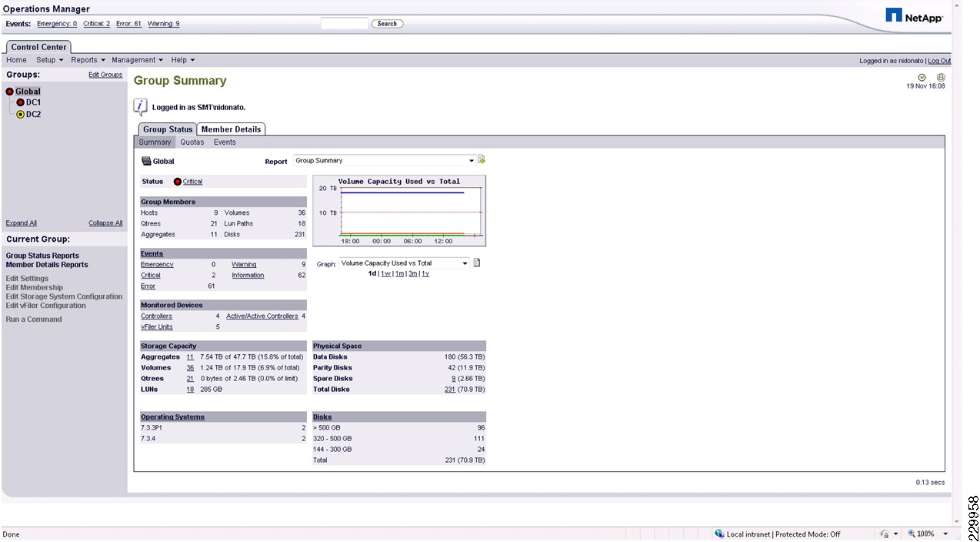Click the clock refresh icon near the date
This screenshot has height=542, width=980.
922,77
